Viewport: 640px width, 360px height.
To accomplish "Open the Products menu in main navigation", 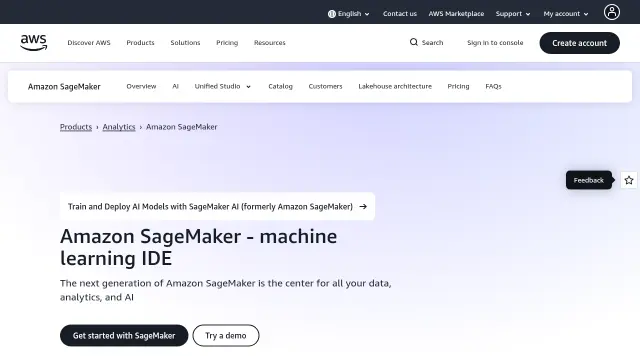I will (x=140, y=43).
